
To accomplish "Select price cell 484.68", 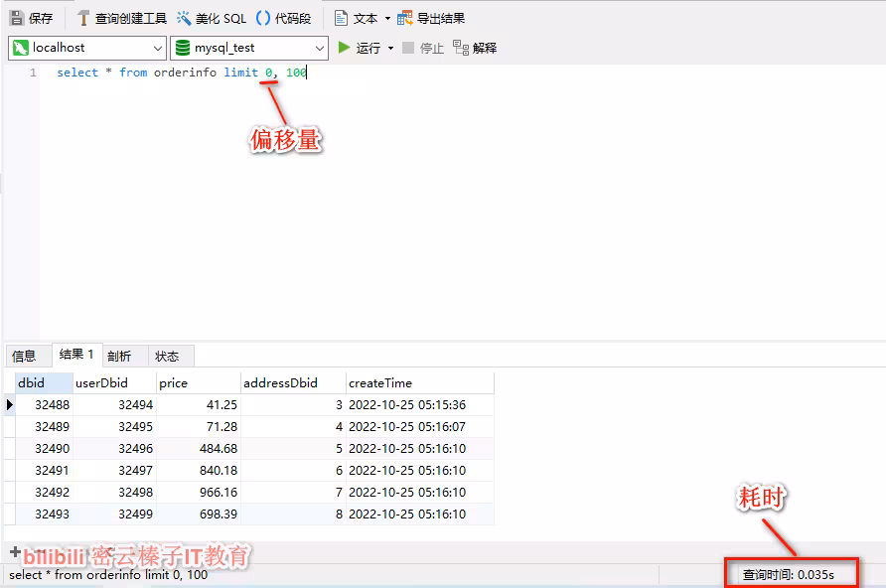I will tap(199, 449).
